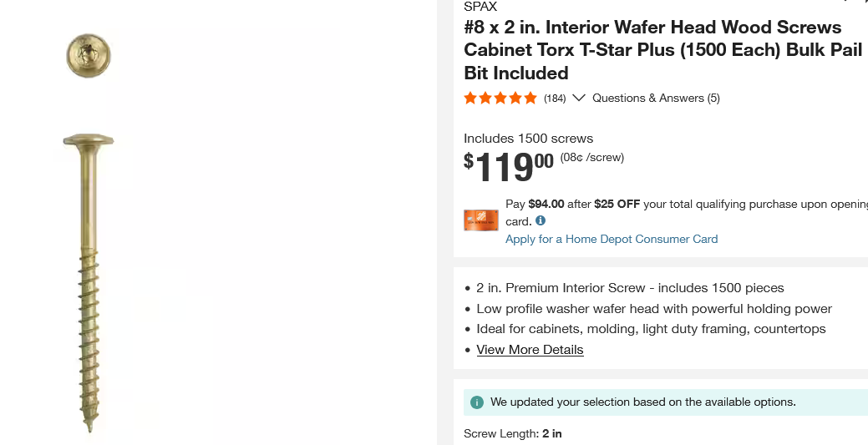Click the "Screw Length: 2 in" label
Viewport: 868px width, 445px height.
click(513, 434)
